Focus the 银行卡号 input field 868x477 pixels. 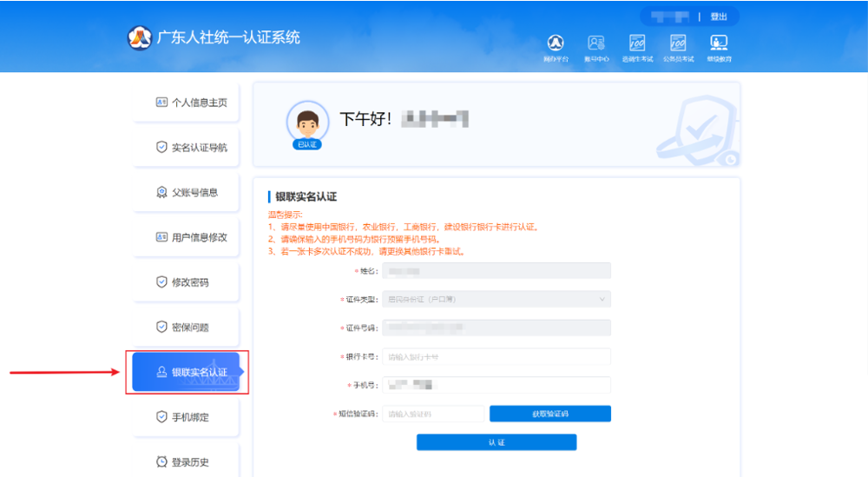pyautogui.click(x=496, y=357)
